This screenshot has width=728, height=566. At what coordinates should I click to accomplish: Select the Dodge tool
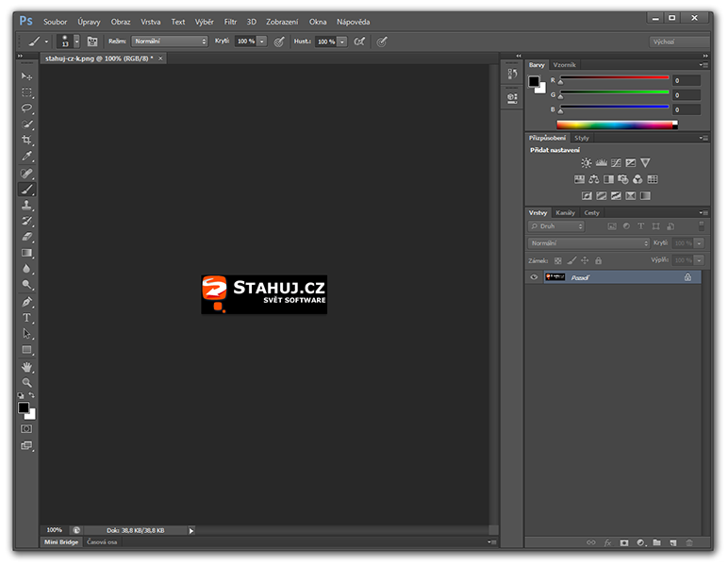27,285
